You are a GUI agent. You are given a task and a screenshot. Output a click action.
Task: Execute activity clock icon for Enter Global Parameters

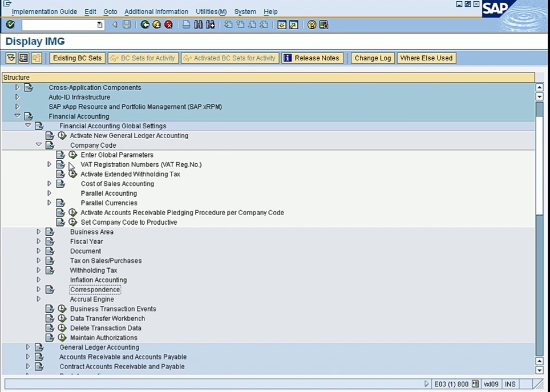point(72,155)
